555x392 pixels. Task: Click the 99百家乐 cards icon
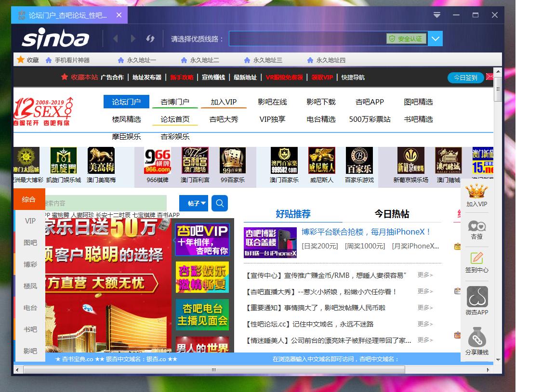pyautogui.click(x=233, y=160)
